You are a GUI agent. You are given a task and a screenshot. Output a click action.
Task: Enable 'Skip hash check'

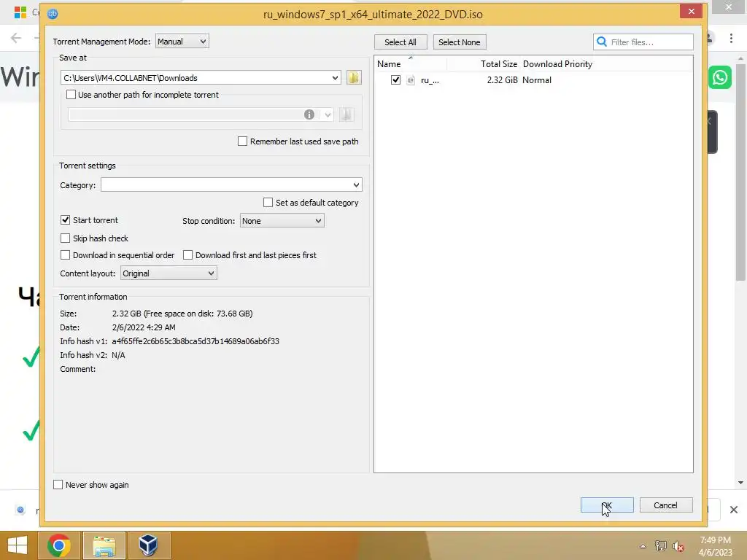[x=65, y=238]
